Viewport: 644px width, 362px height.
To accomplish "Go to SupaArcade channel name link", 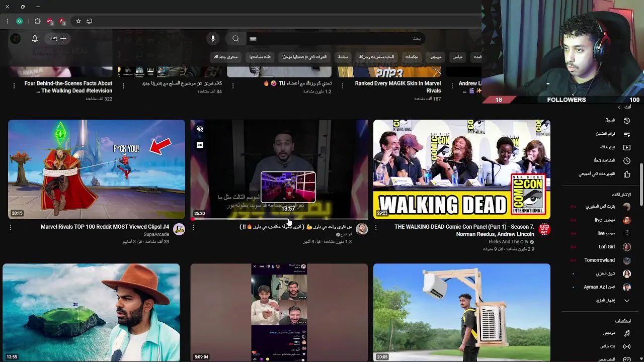I will click(156, 234).
